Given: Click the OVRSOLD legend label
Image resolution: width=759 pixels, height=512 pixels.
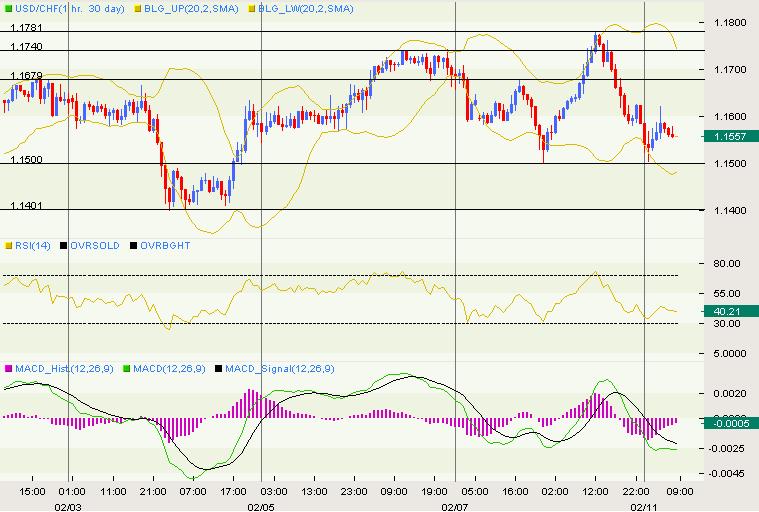Looking at the screenshot, I should [95, 245].
